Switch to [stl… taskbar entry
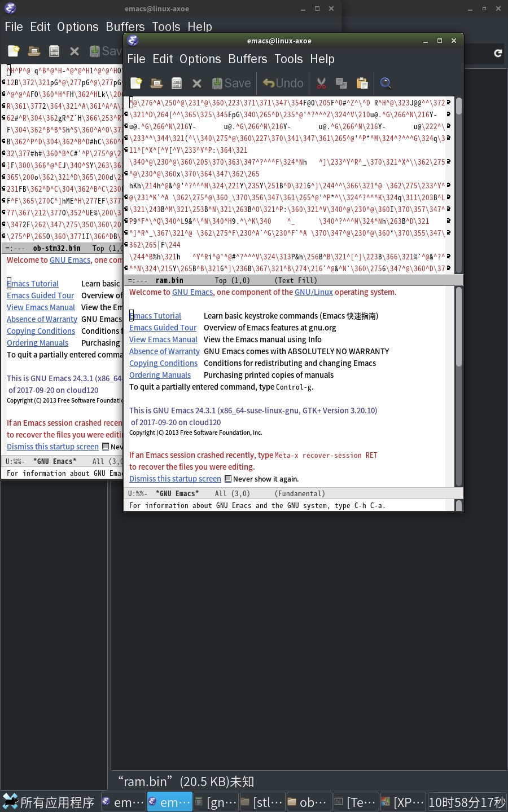Screen dimensions: 508x812 point(262,802)
